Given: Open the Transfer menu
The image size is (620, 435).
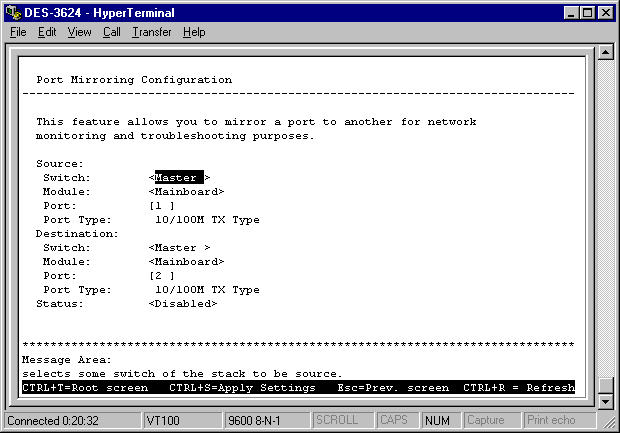Looking at the screenshot, I should click(x=151, y=32).
